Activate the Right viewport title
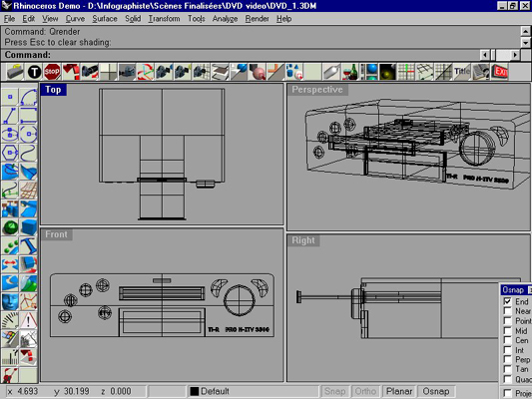 pos(303,240)
